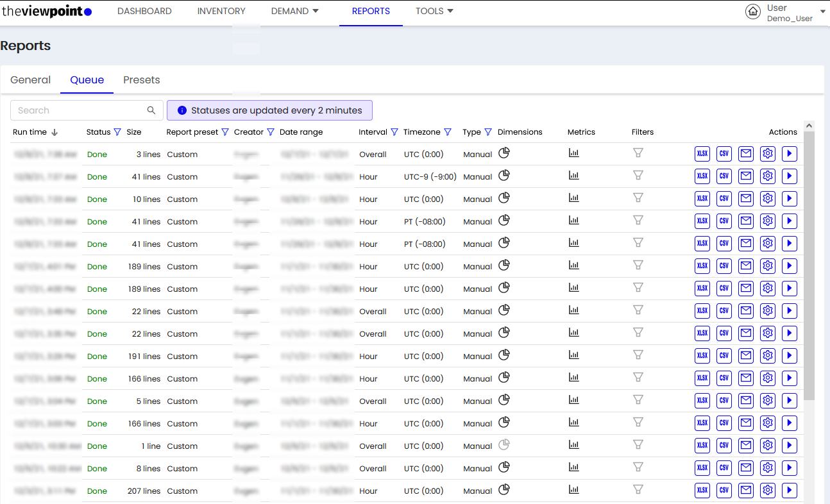Go to DASHBOARD
830x504 pixels.
[x=144, y=11]
